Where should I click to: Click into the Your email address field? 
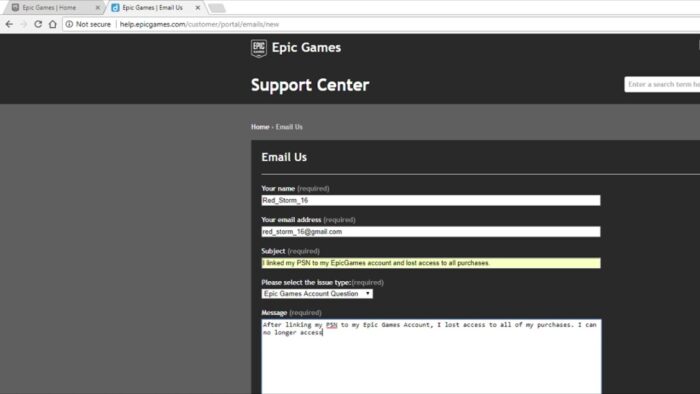pyautogui.click(x=431, y=232)
